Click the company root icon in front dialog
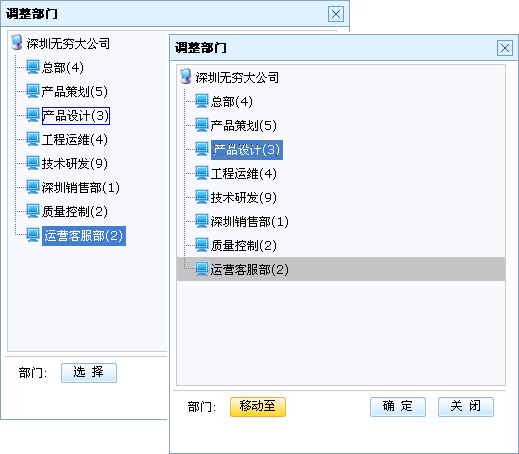This screenshot has width=519, height=454. (185, 77)
